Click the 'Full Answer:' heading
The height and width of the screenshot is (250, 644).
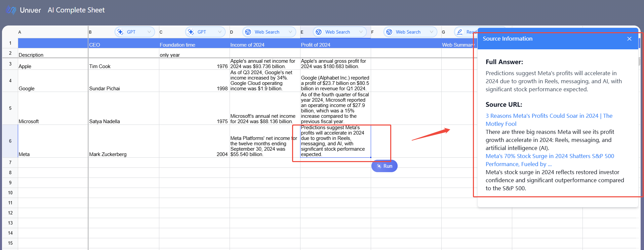click(504, 62)
